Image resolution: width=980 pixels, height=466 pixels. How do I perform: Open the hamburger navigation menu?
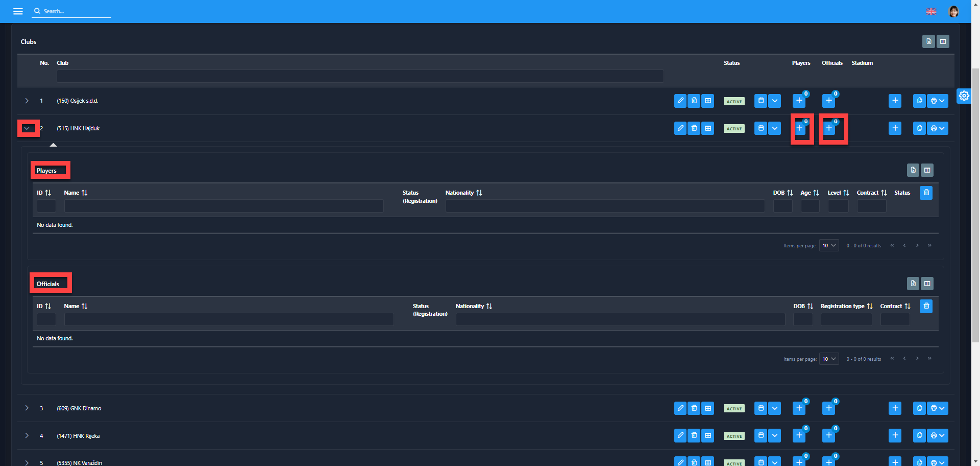[x=18, y=11]
